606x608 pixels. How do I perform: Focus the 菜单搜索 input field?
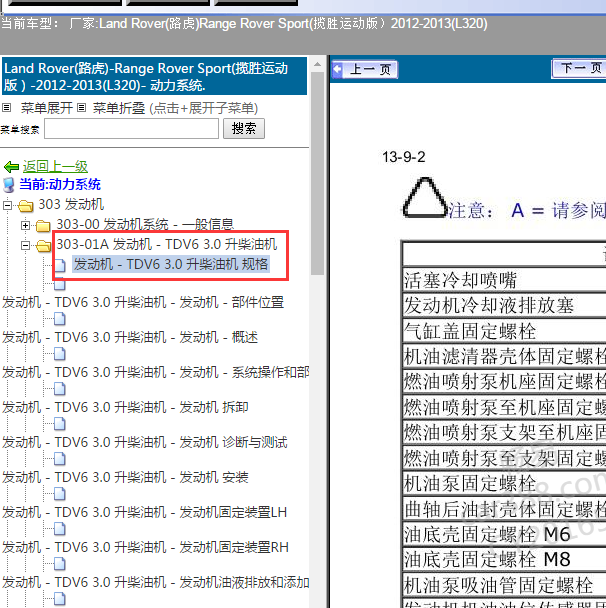pyautogui.click(x=131, y=129)
